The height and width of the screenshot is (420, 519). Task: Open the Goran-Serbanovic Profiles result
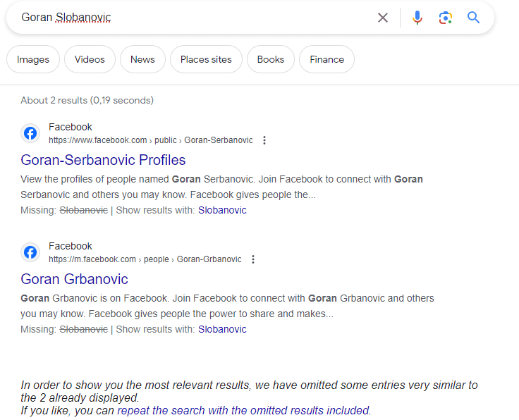click(x=103, y=160)
